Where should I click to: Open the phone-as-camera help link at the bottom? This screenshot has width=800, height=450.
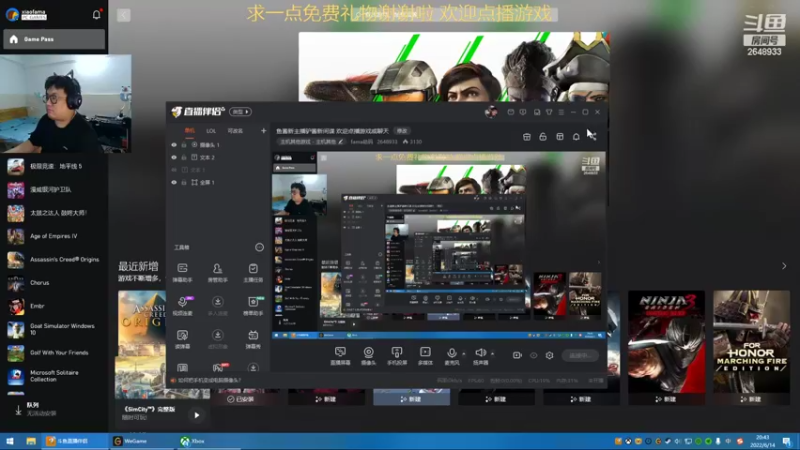point(209,380)
